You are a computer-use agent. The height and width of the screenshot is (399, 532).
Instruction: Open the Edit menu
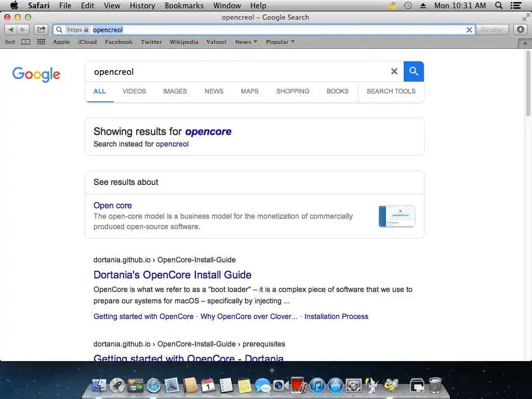(87, 5)
